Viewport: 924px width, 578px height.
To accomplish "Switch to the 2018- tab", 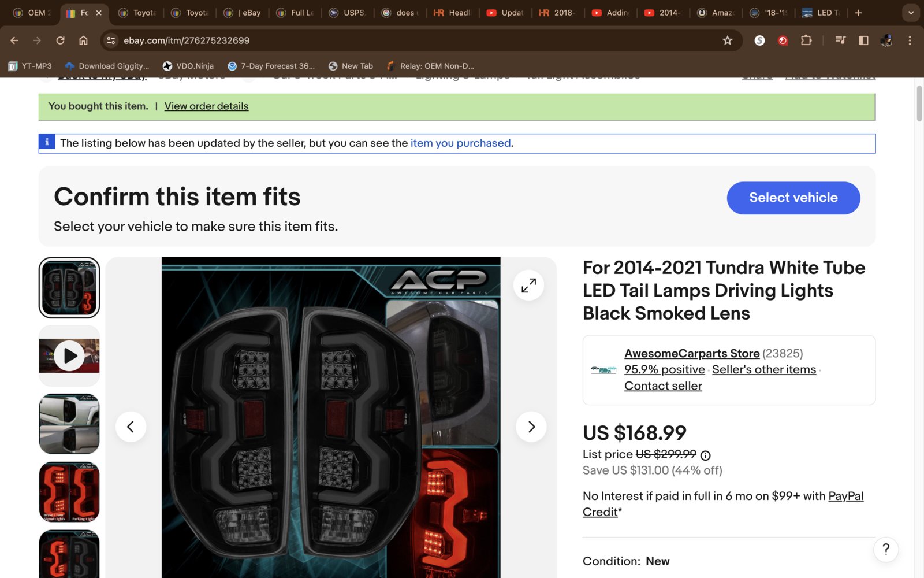I will point(558,13).
